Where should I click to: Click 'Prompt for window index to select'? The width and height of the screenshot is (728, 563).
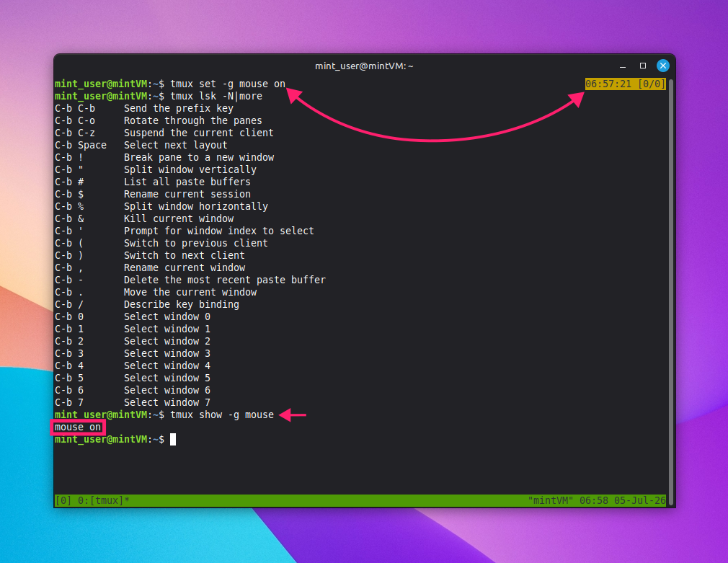point(218,231)
